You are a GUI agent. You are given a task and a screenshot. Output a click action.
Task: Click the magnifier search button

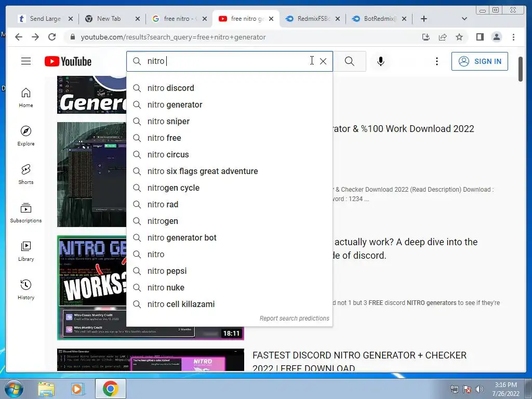click(350, 61)
